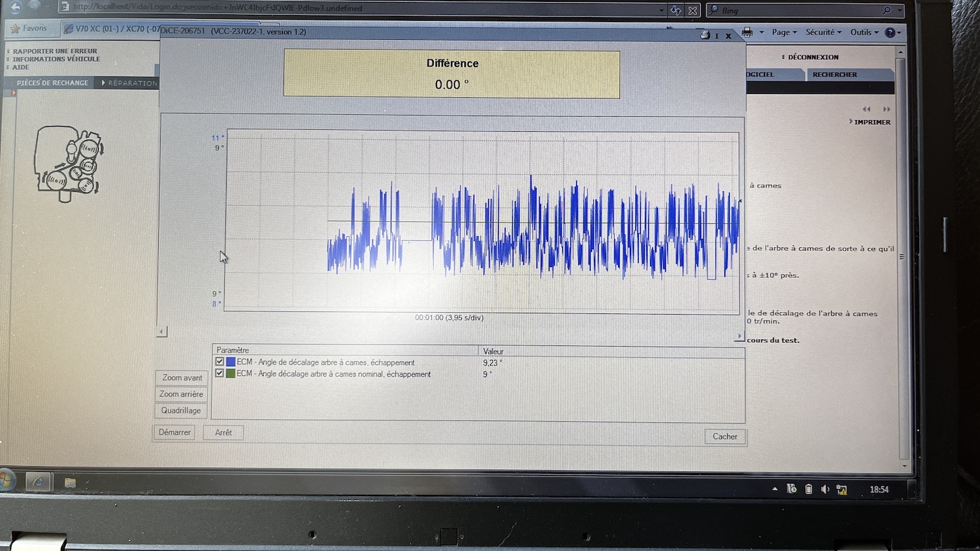Uncheck the Angle de décalage arbre à cames checkbox
The image size is (980, 551).
tap(220, 361)
